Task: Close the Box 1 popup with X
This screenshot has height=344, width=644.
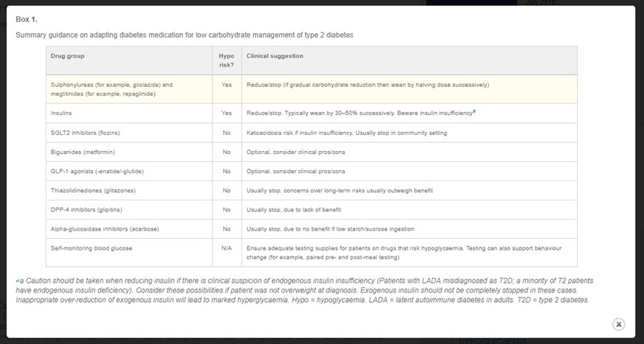Action: point(618,324)
